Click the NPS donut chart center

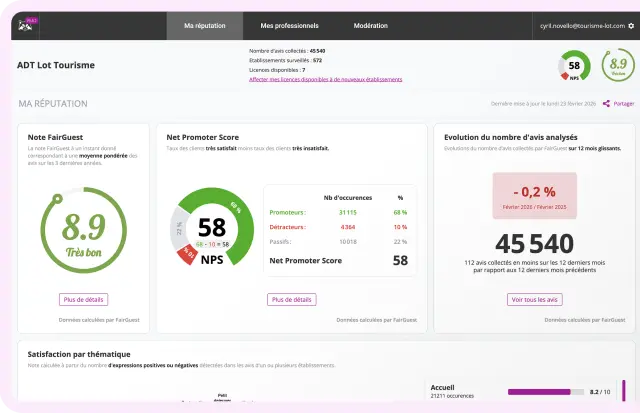211,233
